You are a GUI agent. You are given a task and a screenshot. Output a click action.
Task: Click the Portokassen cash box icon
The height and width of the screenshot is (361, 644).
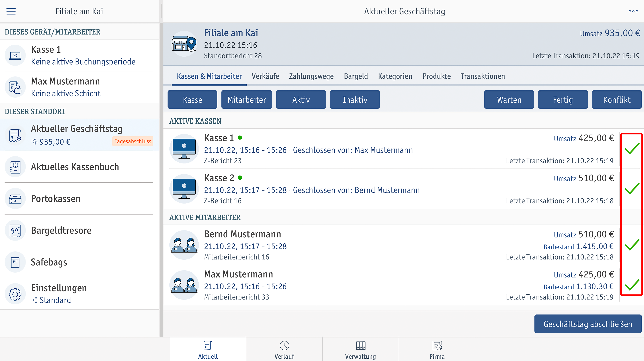[x=15, y=198]
